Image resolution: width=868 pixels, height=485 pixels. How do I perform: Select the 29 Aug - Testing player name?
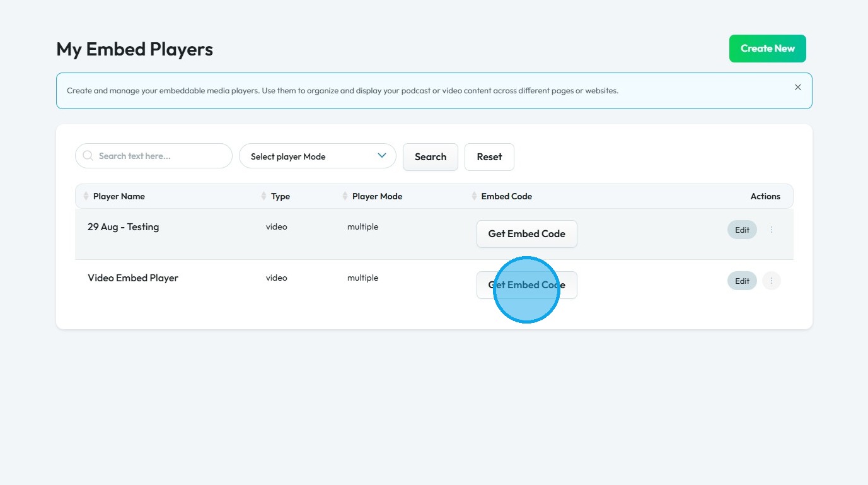point(123,227)
